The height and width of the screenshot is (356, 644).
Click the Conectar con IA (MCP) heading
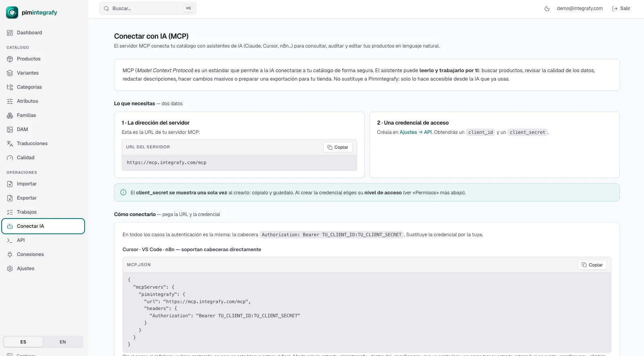(151, 36)
